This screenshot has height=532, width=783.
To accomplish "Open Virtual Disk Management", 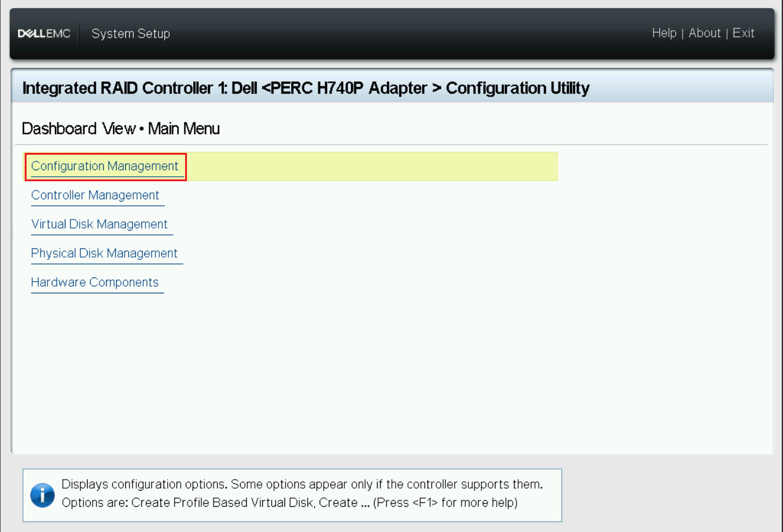I will click(99, 224).
